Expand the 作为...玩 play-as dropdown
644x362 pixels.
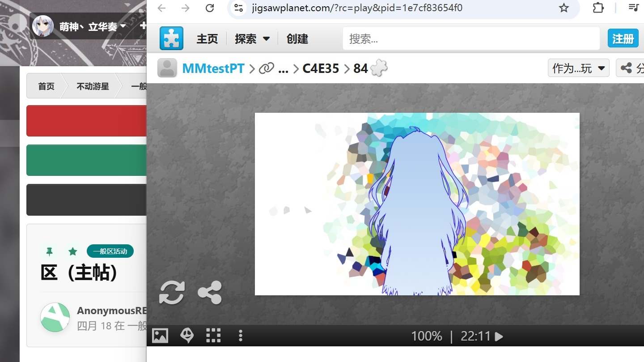point(579,68)
